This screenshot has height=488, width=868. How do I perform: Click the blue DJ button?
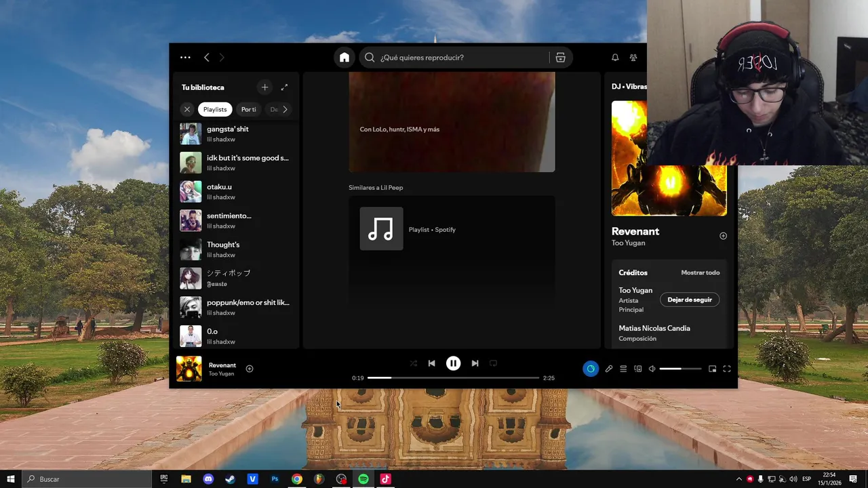pos(591,369)
